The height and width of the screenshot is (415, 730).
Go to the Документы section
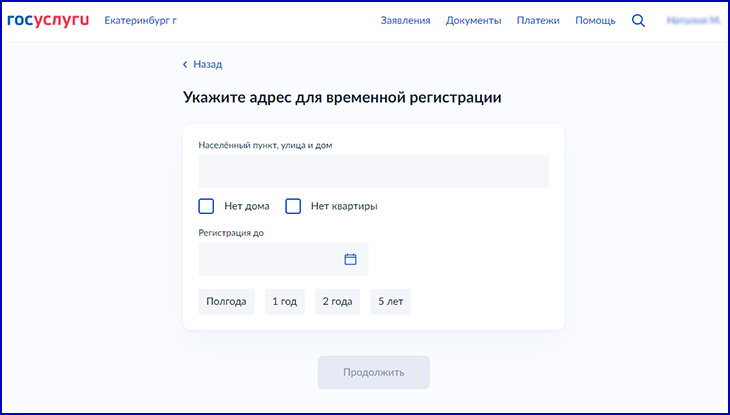[x=473, y=20]
